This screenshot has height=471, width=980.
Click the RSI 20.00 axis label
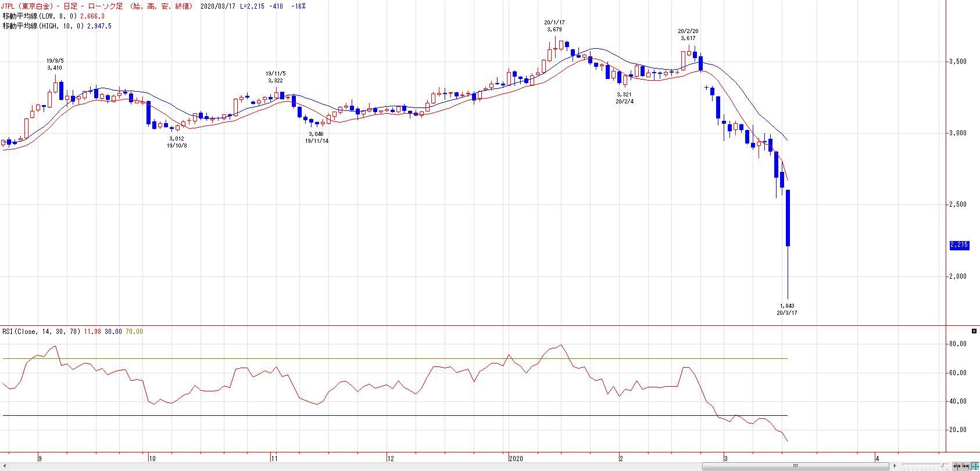point(957,430)
